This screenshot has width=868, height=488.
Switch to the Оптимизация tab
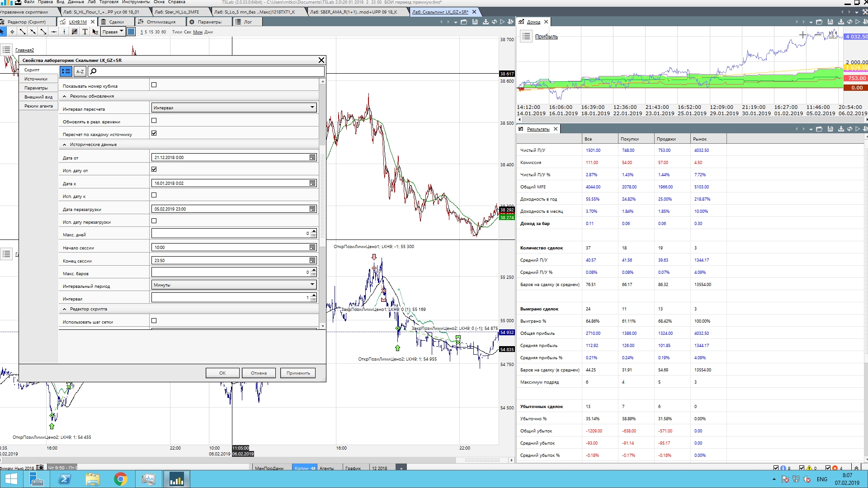[x=160, y=22]
